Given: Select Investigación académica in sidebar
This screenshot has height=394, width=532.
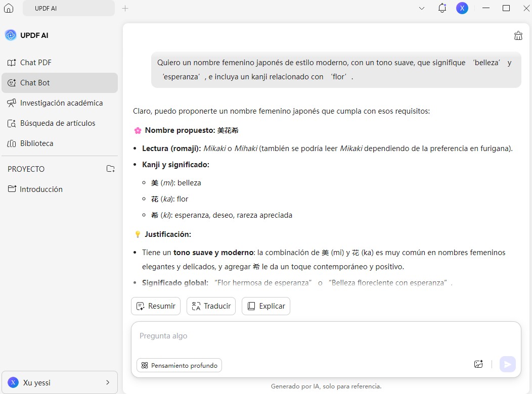Looking at the screenshot, I should [x=61, y=103].
